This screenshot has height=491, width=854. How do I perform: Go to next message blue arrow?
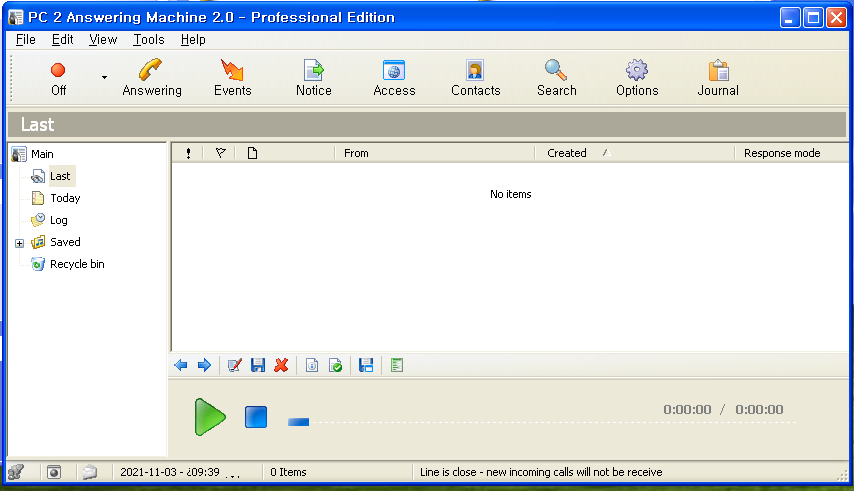click(204, 365)
